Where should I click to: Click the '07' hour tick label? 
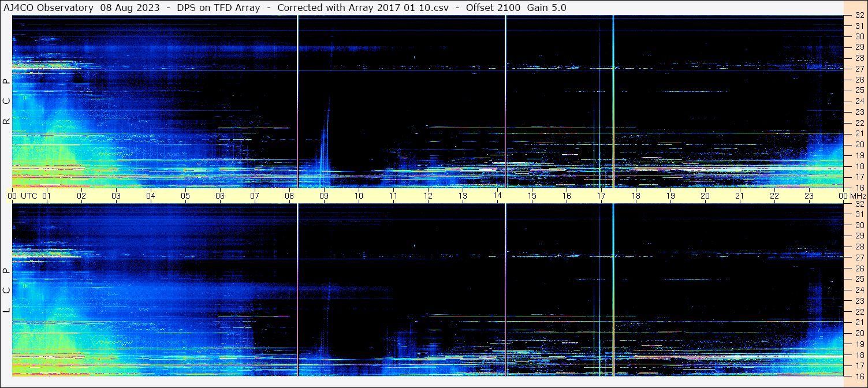[x=255, y=196]
